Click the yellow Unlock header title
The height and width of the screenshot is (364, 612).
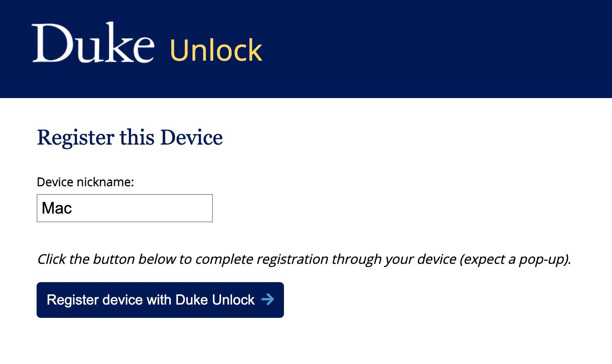pos(216,51)
